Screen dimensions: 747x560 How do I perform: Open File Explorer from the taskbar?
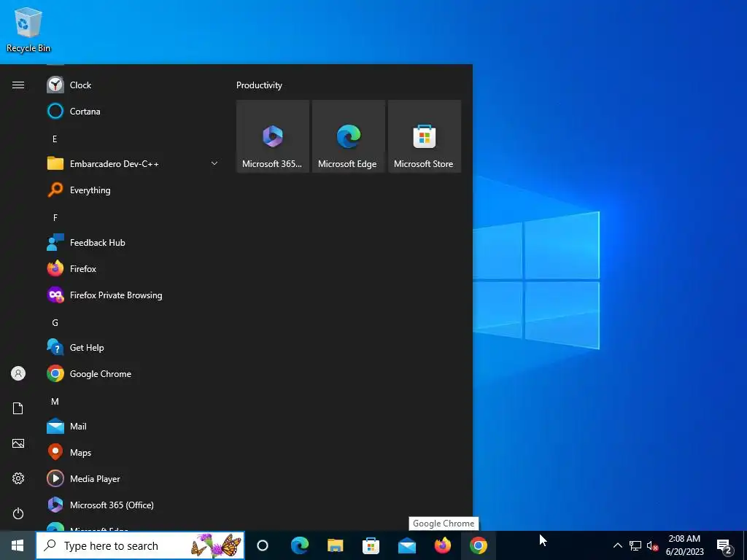(x=336, y=545)
